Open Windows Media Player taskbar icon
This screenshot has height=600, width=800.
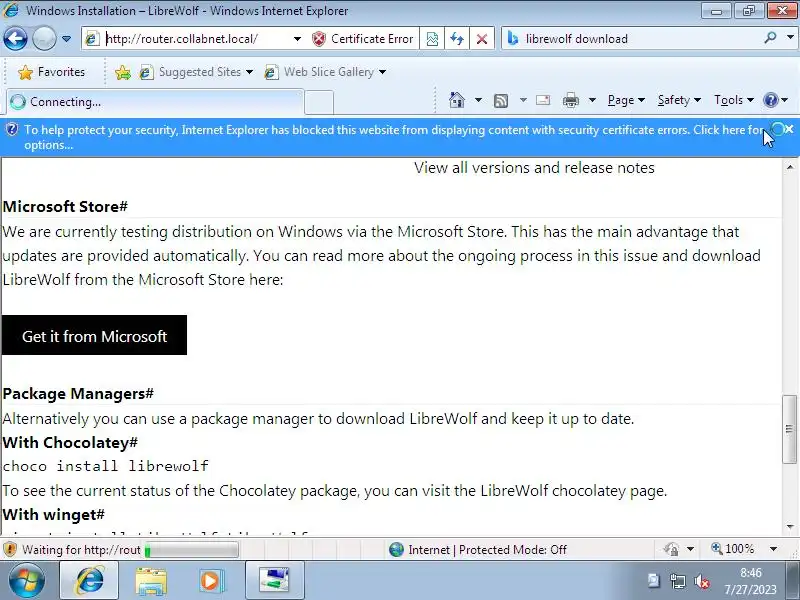(212, 581)
